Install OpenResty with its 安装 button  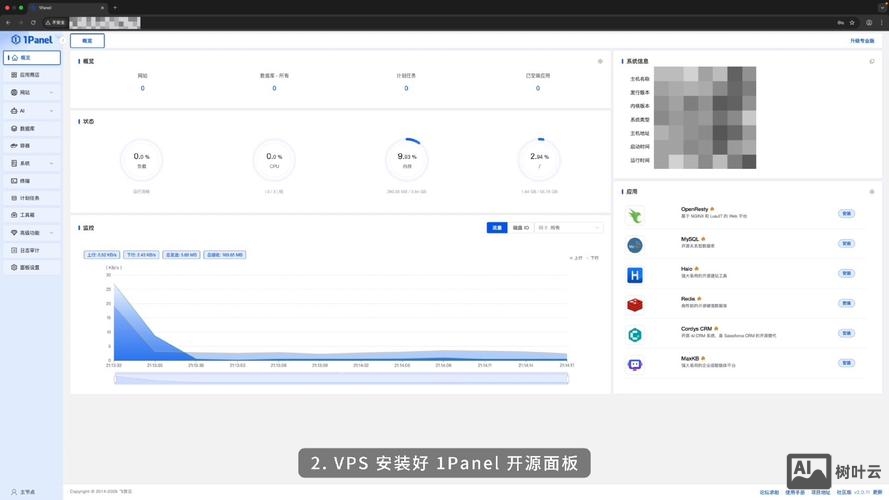click(846, 214)
